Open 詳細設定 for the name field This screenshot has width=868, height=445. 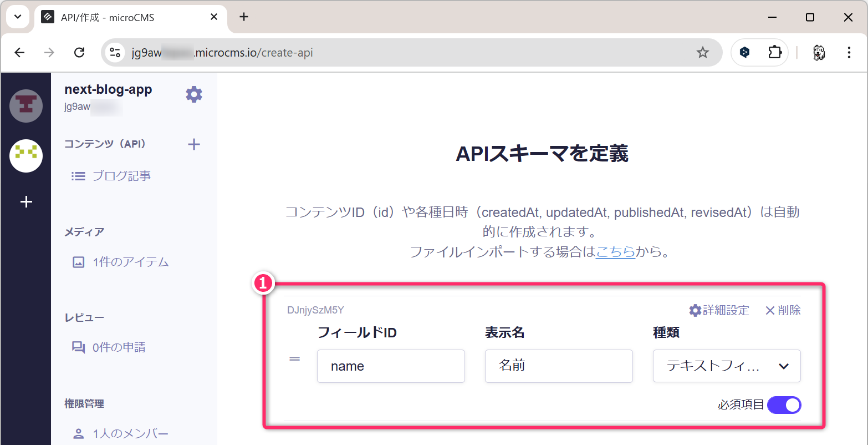(x=719, y=310)
